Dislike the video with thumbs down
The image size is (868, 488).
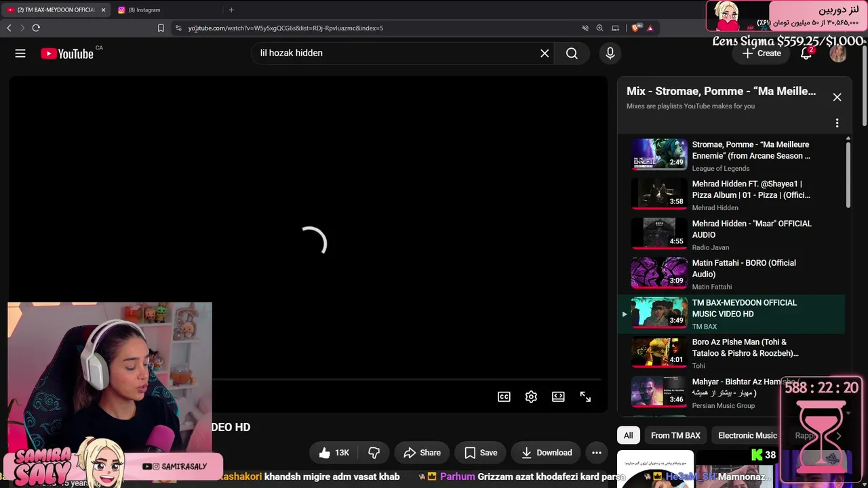374,453
